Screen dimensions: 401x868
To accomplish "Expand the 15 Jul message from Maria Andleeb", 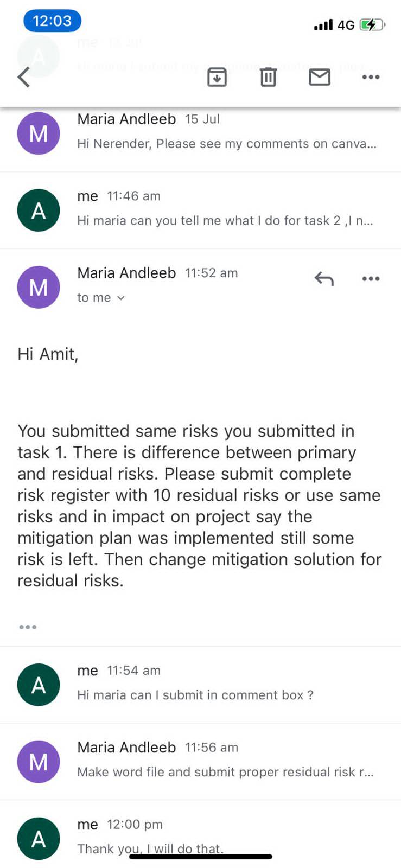I will tap(200, 133).
